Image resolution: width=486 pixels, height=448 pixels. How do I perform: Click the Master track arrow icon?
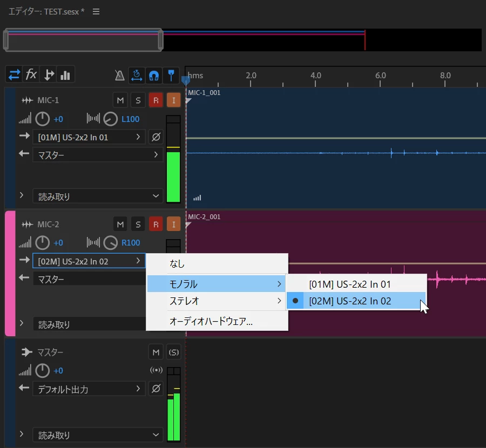point(27,352)
